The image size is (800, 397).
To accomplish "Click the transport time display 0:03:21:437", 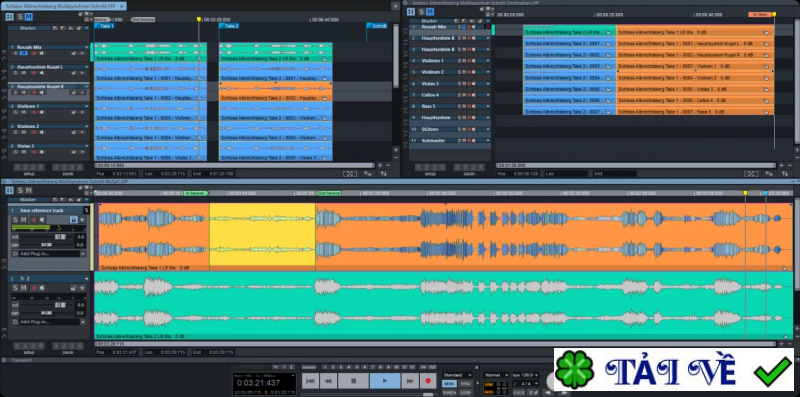I will pos(259,383).
